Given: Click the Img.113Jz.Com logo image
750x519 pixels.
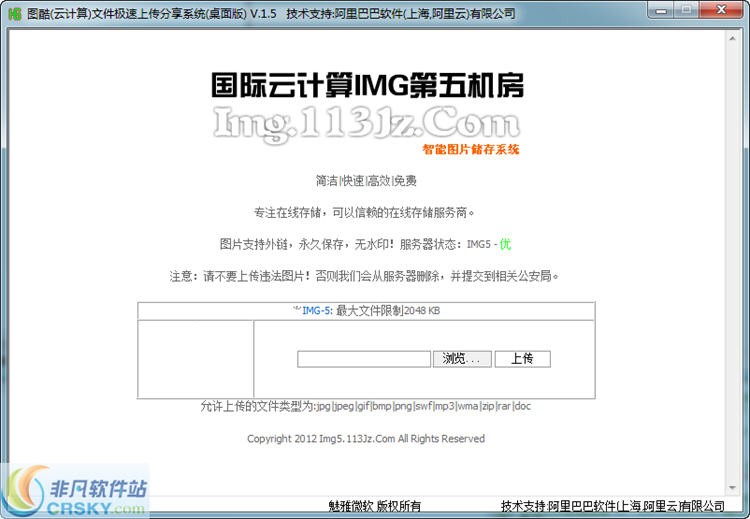Looking at the screenshot, I should tap(366, 123).
